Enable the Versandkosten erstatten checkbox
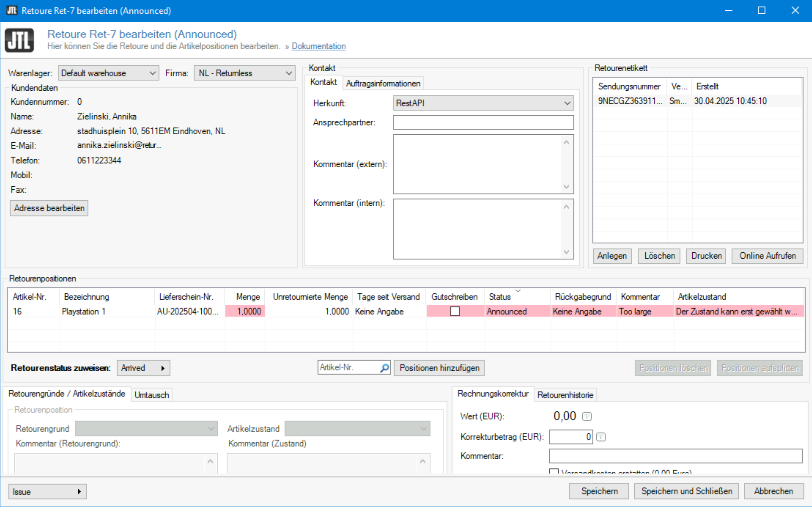This screenshot has height=507, width=812. tap(554, 471)
